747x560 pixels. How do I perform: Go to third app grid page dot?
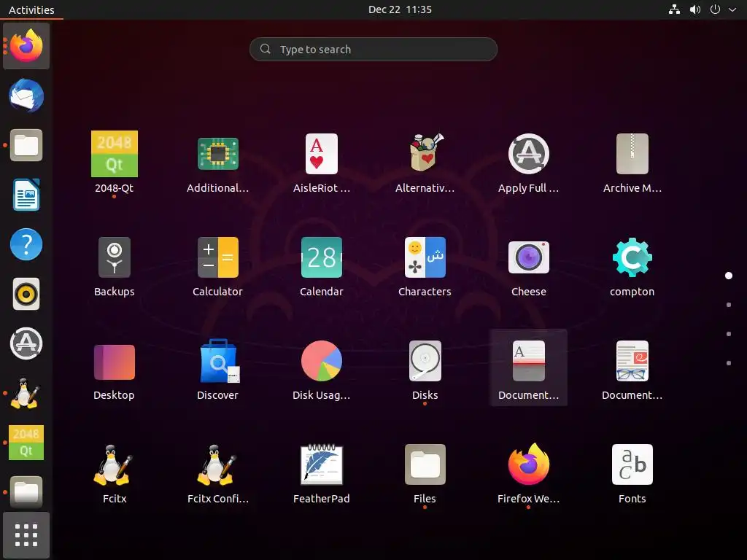pos(729,334)
